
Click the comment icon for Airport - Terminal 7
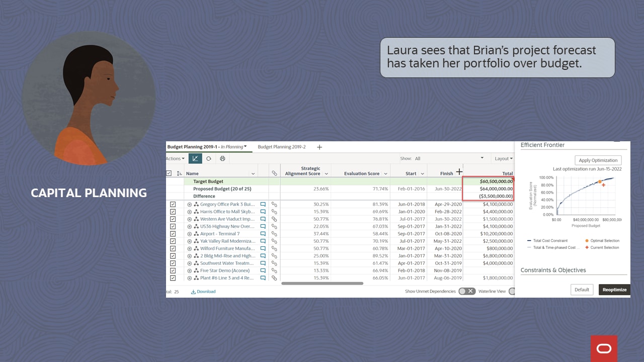pos(263,234)
